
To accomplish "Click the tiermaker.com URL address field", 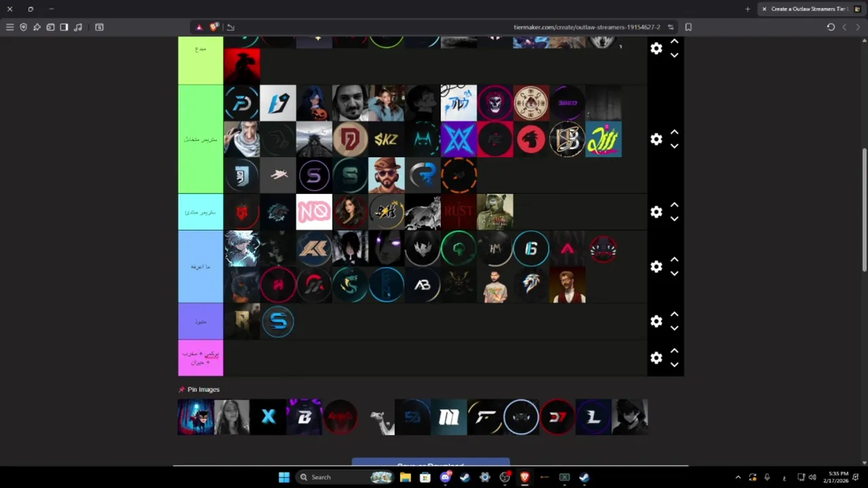I will (x=587, y=27).
